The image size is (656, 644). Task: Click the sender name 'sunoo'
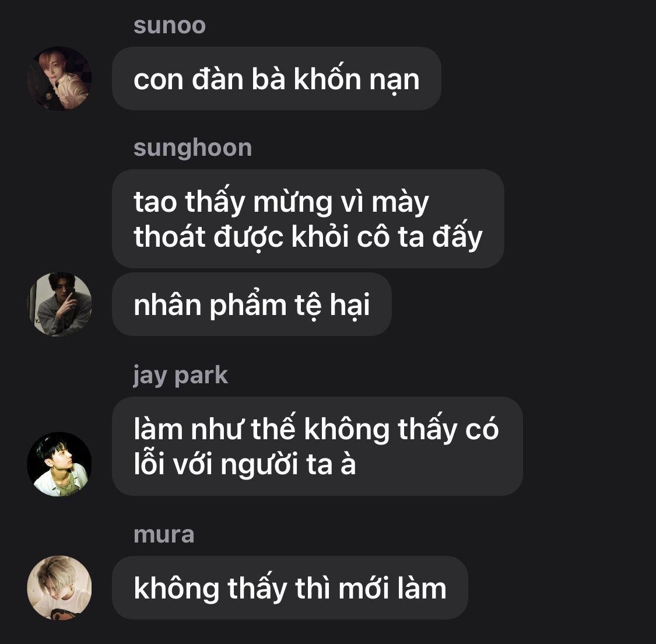tap(170, 26)
